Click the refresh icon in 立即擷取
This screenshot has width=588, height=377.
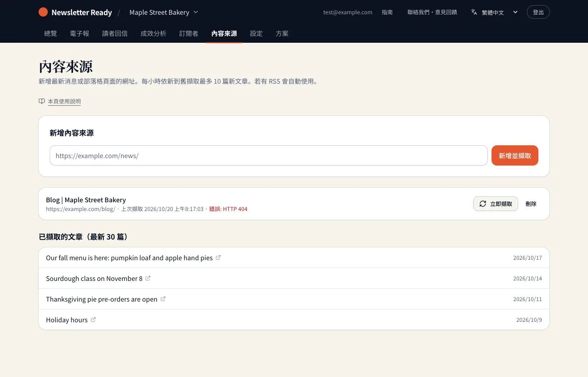coord(483,204)
